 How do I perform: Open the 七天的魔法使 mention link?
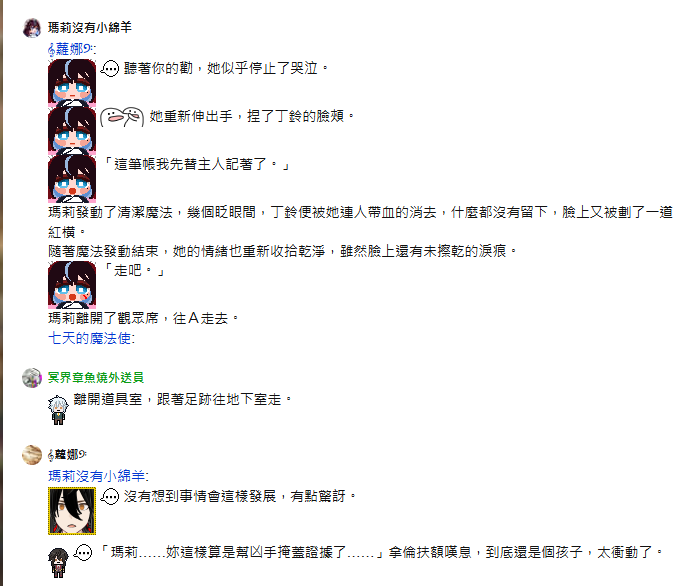[91, 338]
